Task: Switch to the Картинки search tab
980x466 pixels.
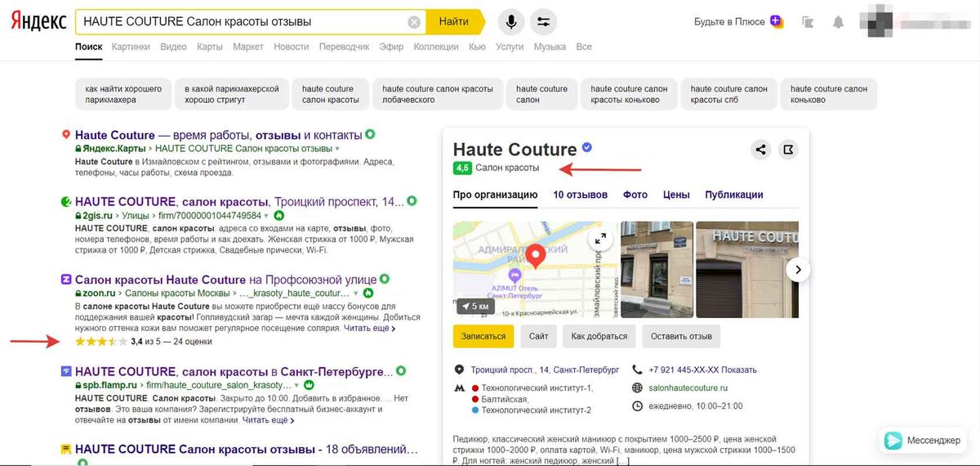Action: click(131, 47)
